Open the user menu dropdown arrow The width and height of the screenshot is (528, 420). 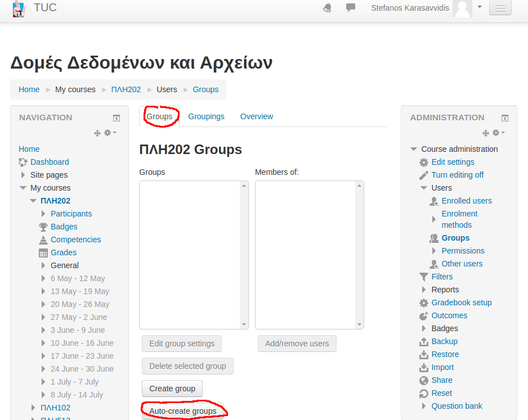(x=480, y=7)
